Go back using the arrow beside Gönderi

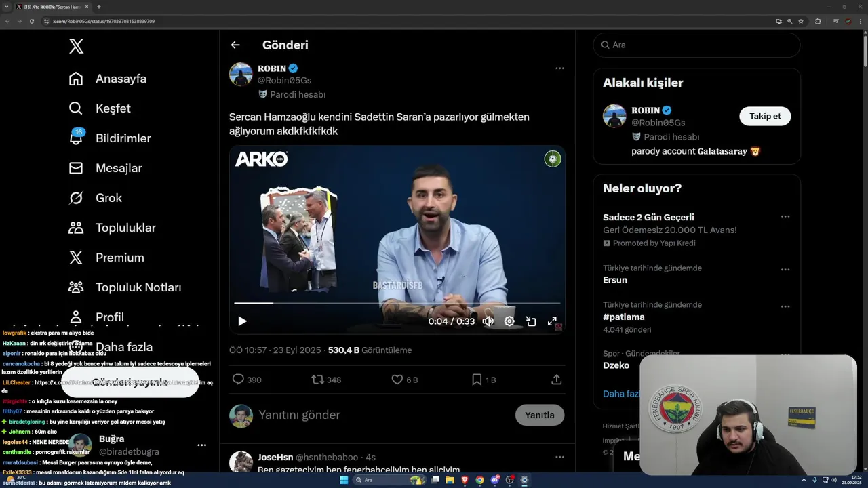point(235,45)
